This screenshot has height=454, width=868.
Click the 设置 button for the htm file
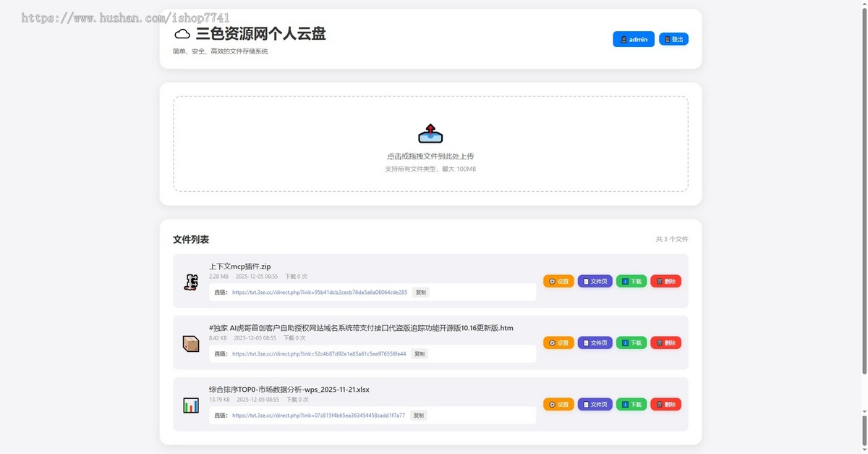558,342
